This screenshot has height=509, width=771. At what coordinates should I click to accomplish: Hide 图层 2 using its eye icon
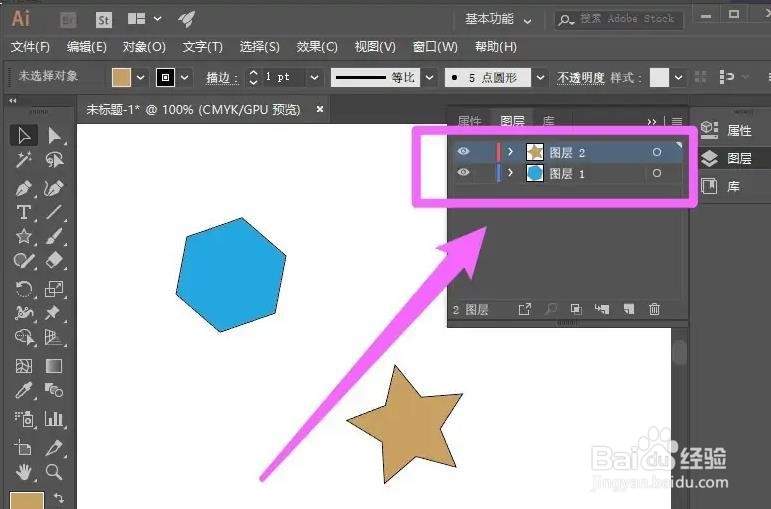tap(463, 151)
